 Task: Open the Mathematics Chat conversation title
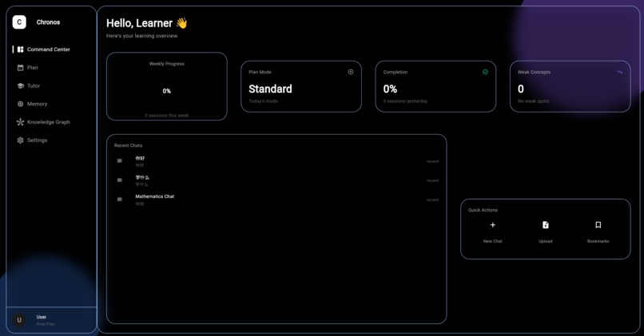tap(155, 196)
